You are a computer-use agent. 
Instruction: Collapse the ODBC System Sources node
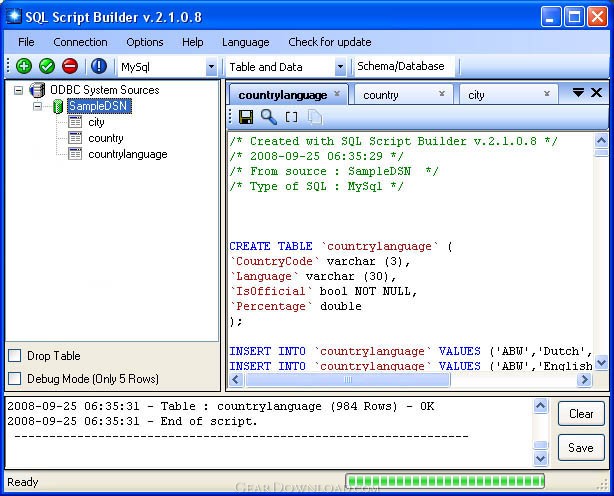pyautogui.click(x=18, y=90)
